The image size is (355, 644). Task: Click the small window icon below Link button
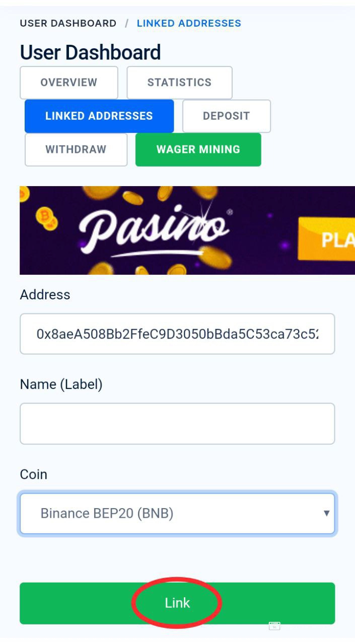tap(274, 626)
